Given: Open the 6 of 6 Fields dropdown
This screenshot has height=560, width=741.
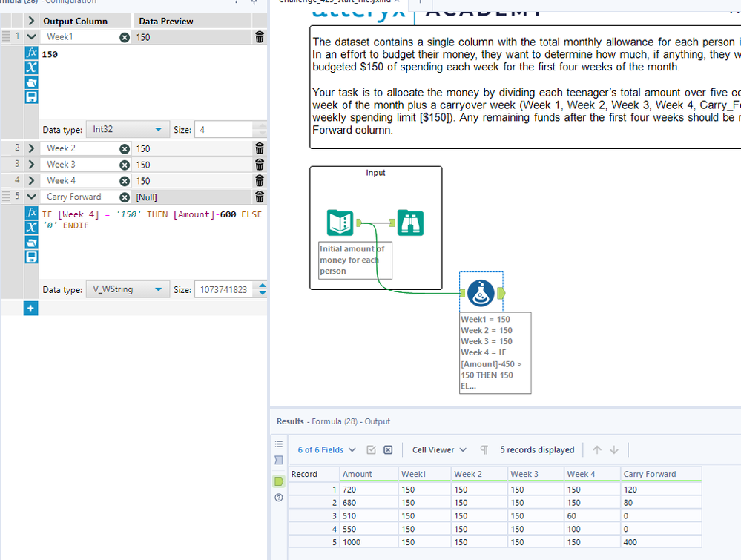Looking at the screenshot, I should coord(326,450).
